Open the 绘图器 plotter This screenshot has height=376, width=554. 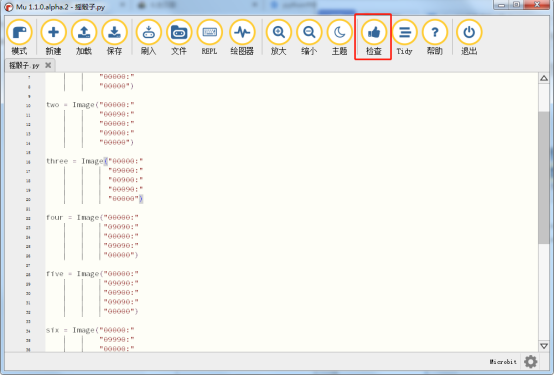[x=242, y=37]
